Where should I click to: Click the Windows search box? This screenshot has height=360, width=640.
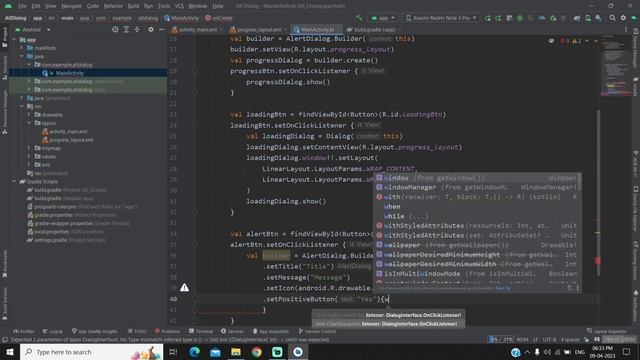[x=91, y=352]
